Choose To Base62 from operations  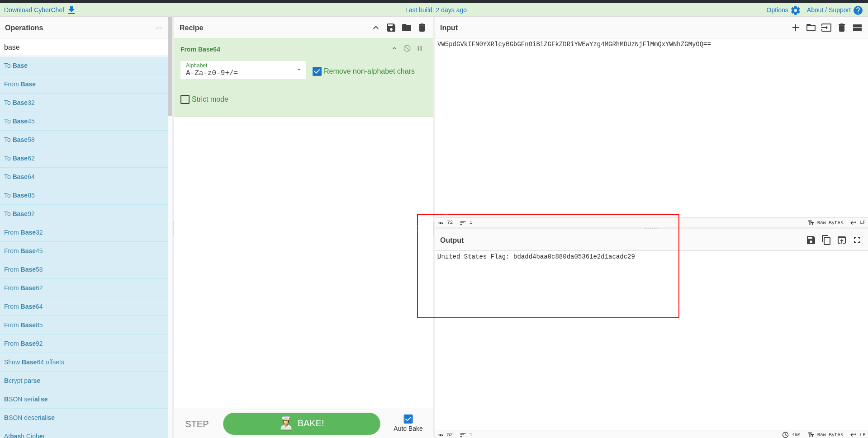pyautogui.click(x=84, y=158)
